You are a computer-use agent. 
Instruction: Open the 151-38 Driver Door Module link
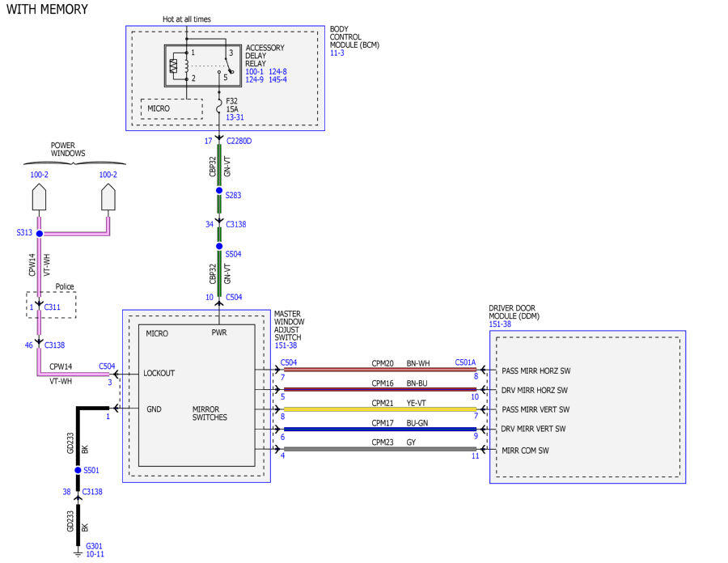[x=500, y=324]
